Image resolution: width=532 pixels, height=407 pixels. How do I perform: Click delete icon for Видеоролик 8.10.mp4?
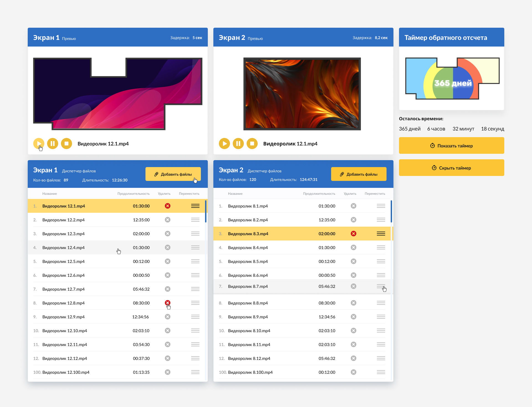(x=353, y=331)
